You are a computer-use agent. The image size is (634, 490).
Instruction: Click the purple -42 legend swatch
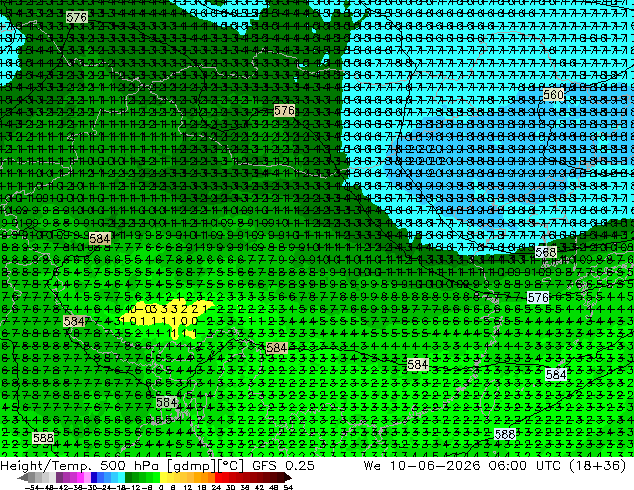pyautogui.click(x=59, y=477)
